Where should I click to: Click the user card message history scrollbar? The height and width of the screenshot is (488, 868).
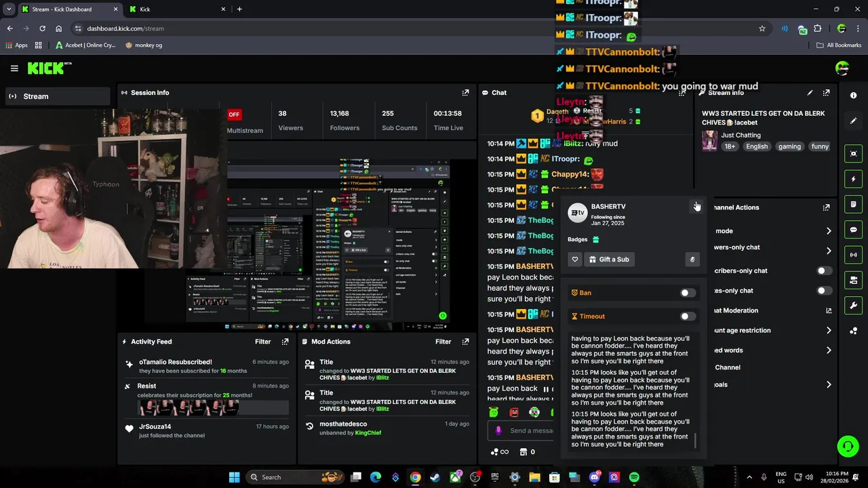tap(696, 441)
